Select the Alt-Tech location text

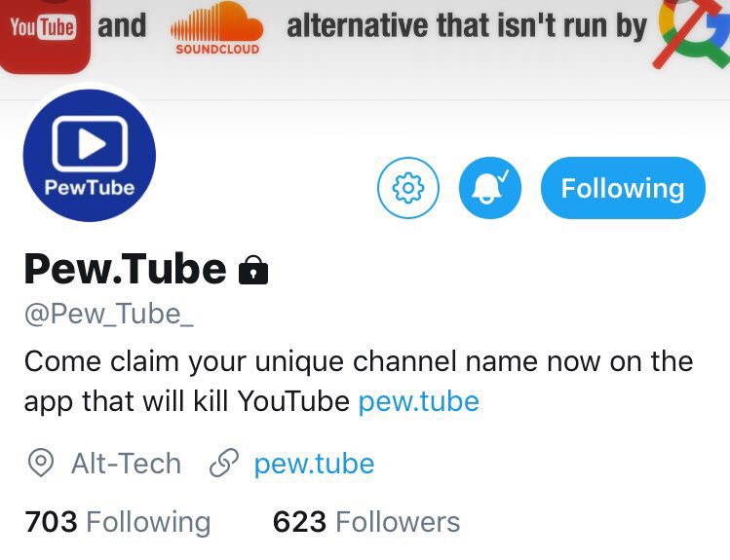126,464
